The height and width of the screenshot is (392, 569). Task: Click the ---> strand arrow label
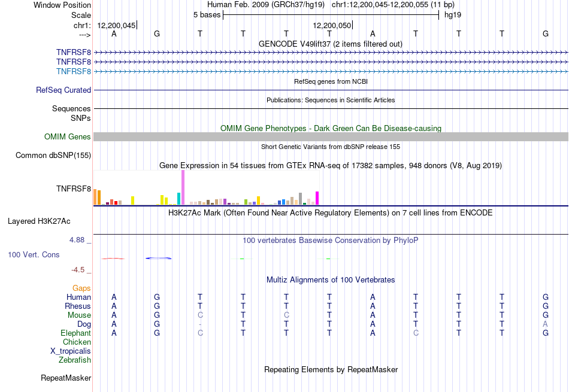(84, 35)
